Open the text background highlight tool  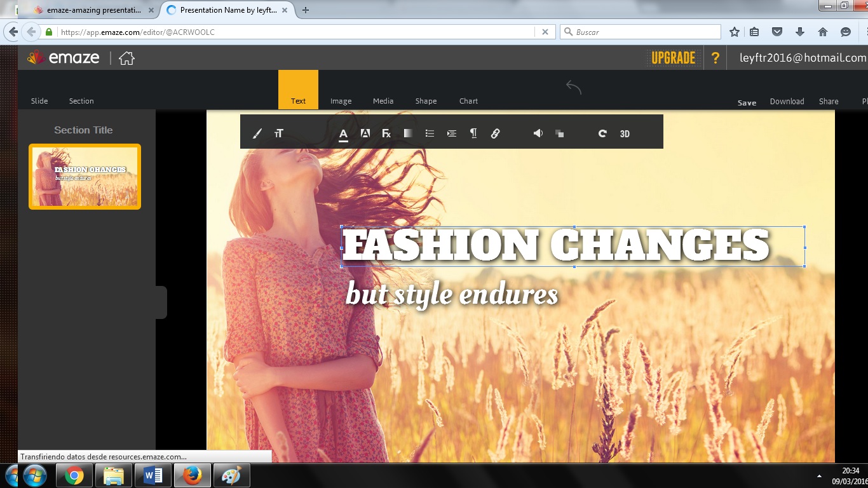click(x=365, y=133)
